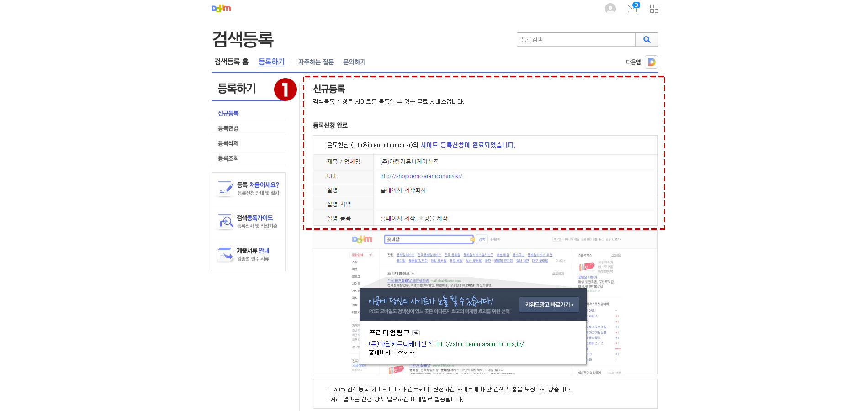Click the 신규등록 main heading
The width and height of the screenshot is (868, 411).
(329, 89)
